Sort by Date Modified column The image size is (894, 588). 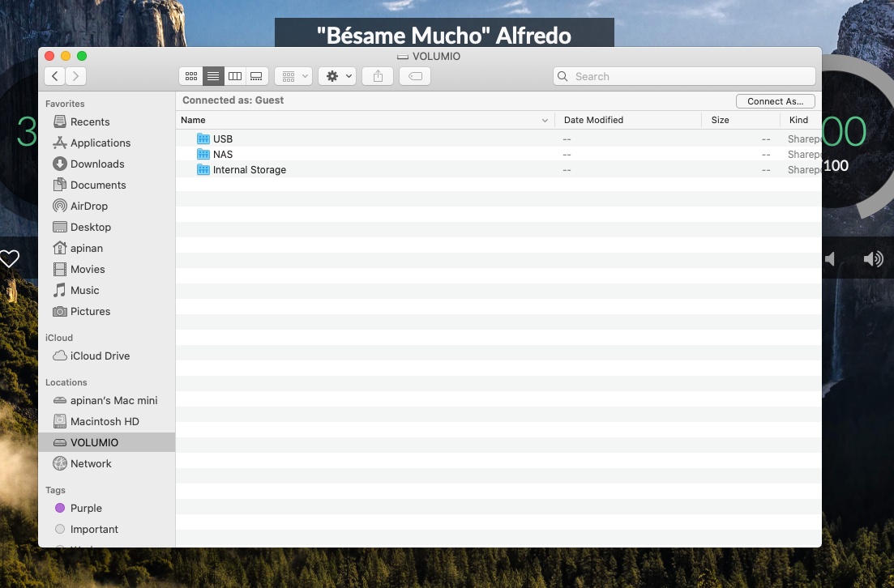tap(628, 120)
